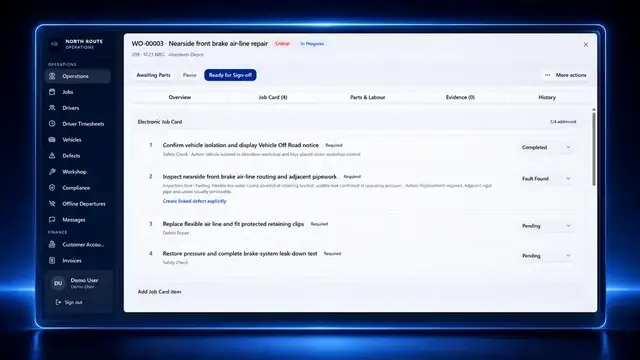Click the '2/4 addressed' counter
The image size is (640, 360).
tap(563, 122)
